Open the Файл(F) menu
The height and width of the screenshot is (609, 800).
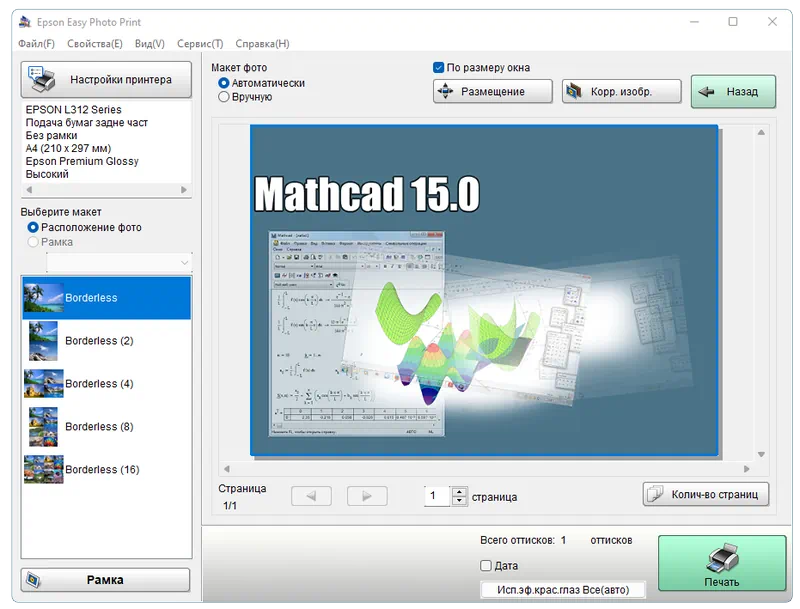[x=36, y=44]
